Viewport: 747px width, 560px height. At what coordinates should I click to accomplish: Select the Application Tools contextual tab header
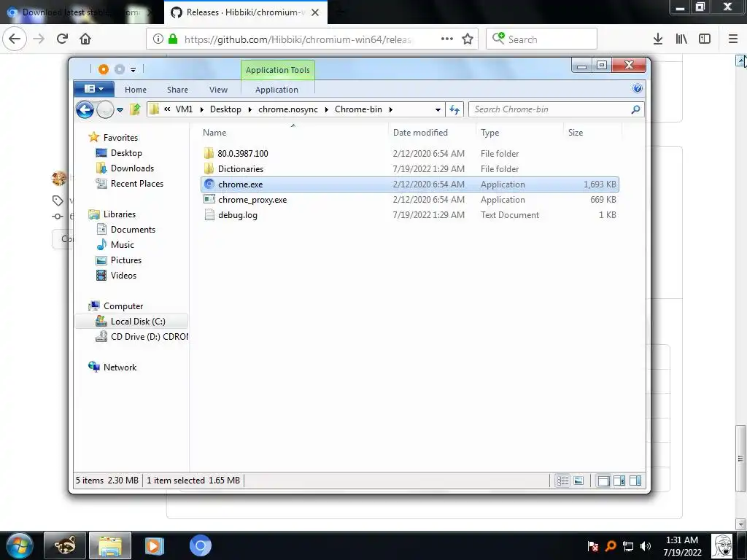pos(277,70)
